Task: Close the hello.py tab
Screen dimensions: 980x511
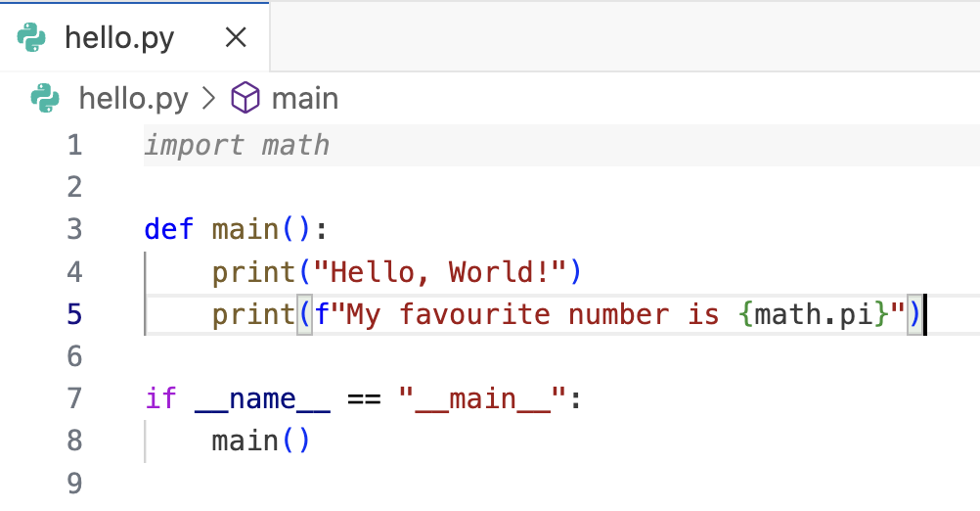Action: tap(236, 37)
